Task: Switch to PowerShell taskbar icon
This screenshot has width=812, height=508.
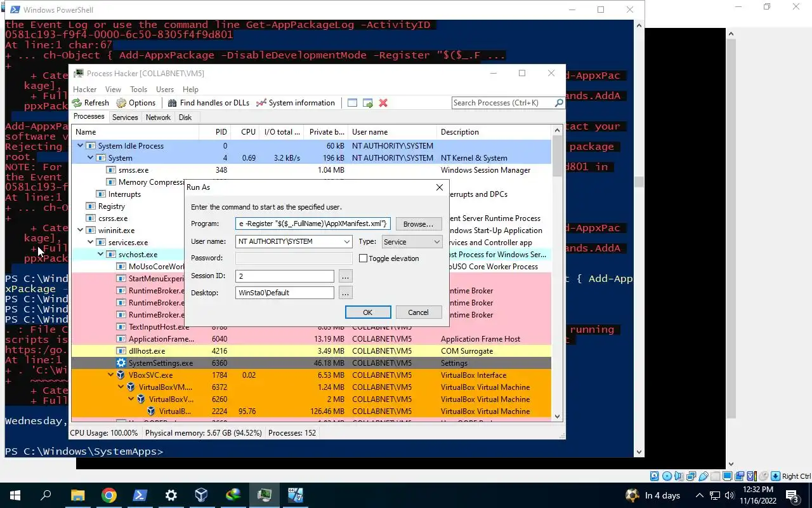Action: coord(140,495)
